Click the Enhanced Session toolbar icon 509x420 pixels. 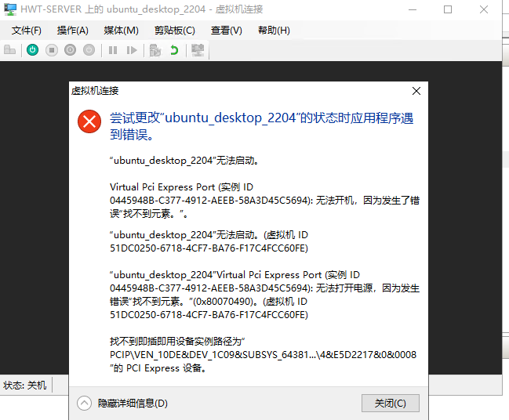click(x=198, y=50)
